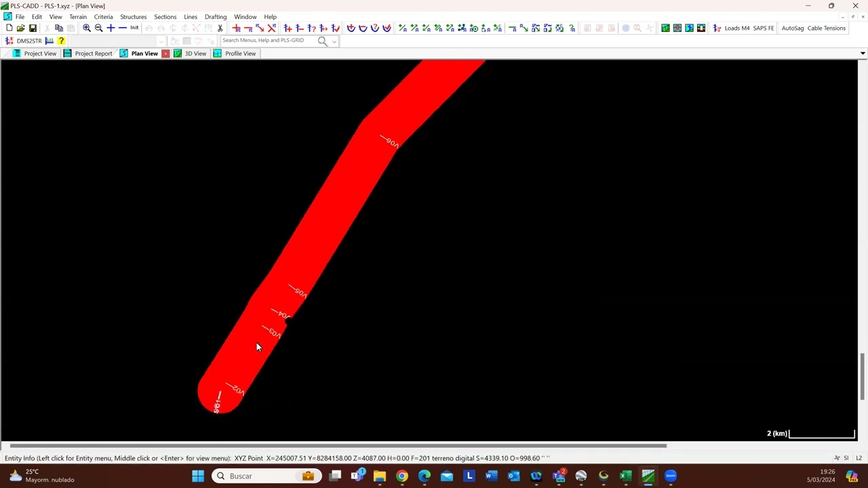
Task: Open the Help menu
Action: 270,17
